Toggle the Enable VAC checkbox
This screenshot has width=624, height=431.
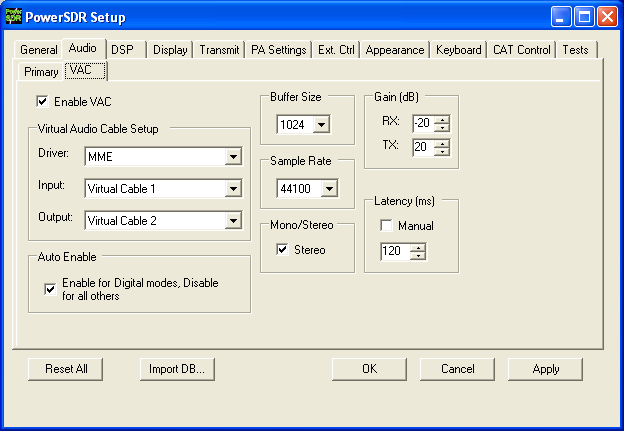pyautogui.click(x=42, y=101)
